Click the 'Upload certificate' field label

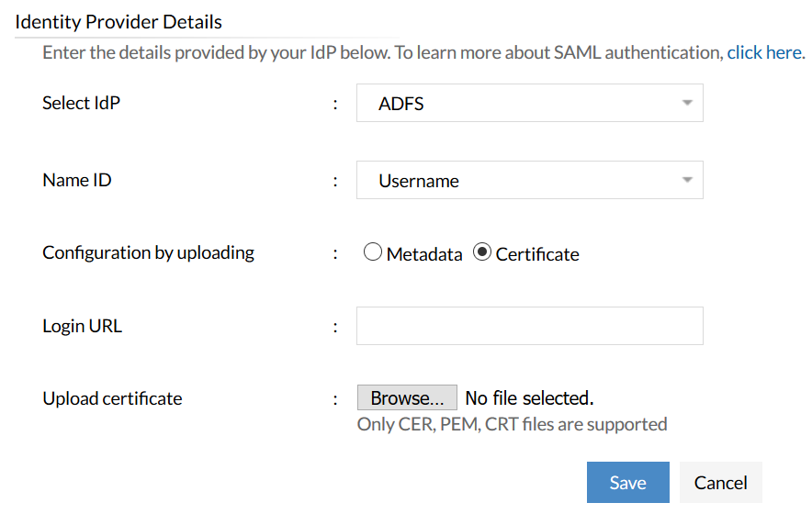tap(112, 398)
